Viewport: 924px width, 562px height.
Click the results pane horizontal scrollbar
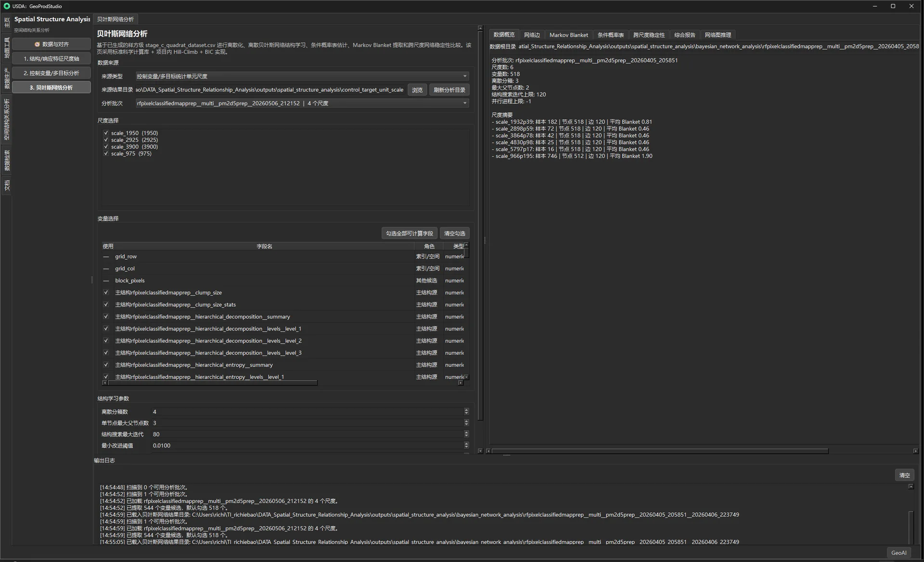(659, 451)
